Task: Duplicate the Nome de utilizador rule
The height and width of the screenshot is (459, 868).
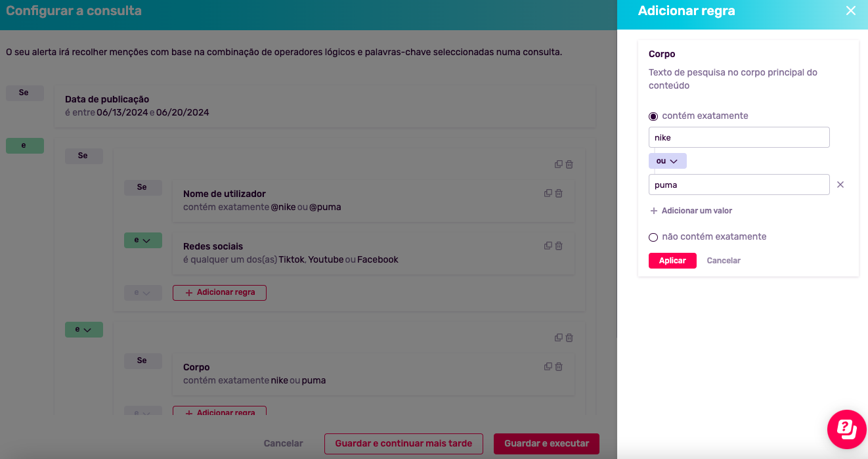Action: coord(548,193)
